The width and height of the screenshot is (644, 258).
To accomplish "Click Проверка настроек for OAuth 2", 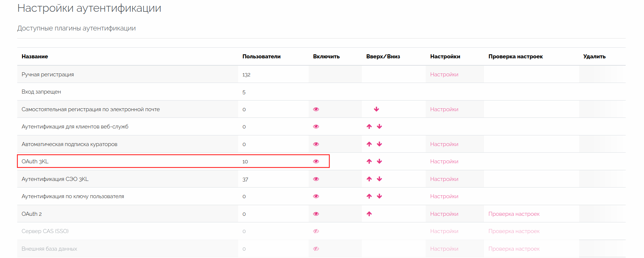I will tap(514, 214).
